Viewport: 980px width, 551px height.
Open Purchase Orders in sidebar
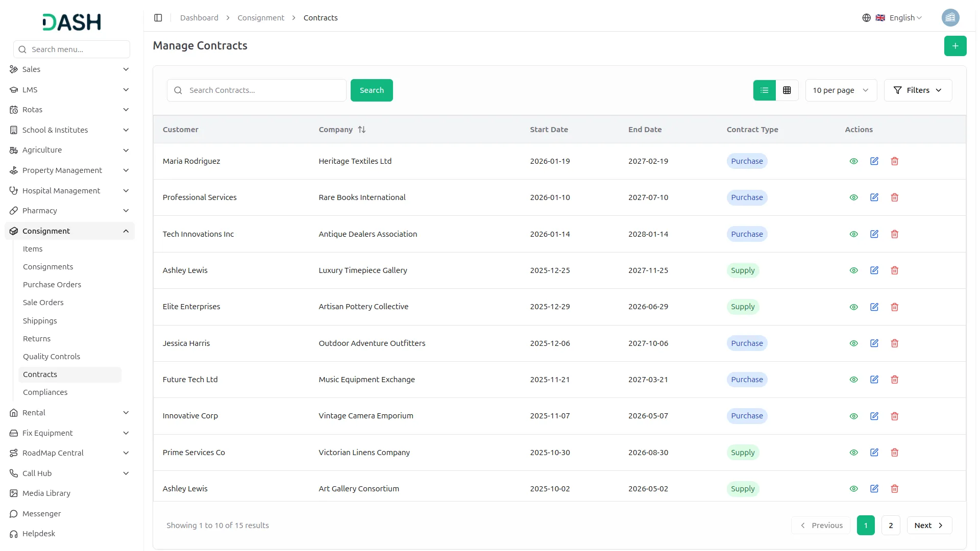[52, 285]
